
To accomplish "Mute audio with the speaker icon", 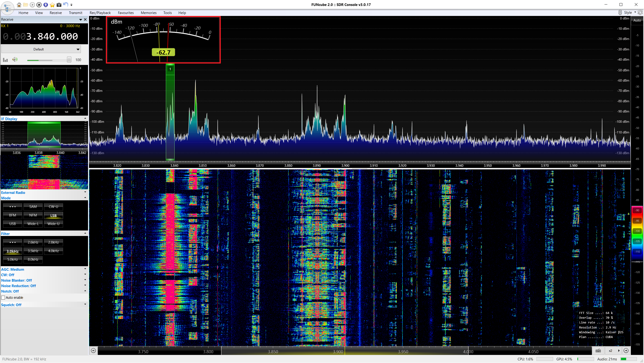I will pos(15,59).
